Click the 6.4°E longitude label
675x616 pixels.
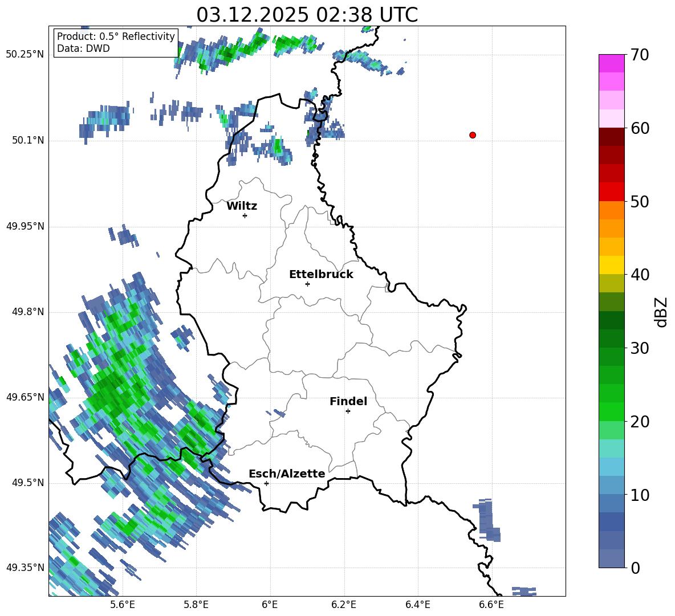click(417, 605)
